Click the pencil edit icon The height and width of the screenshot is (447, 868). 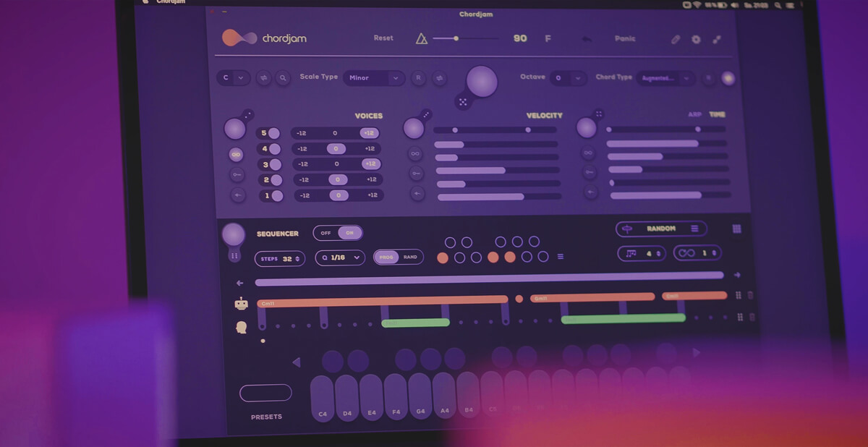pos(676,39)
